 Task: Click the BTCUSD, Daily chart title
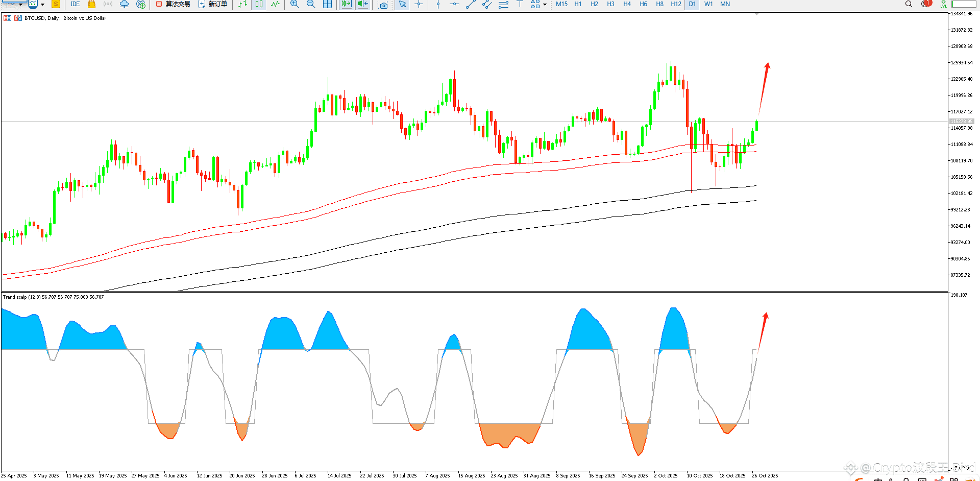(x=65, y=18)
